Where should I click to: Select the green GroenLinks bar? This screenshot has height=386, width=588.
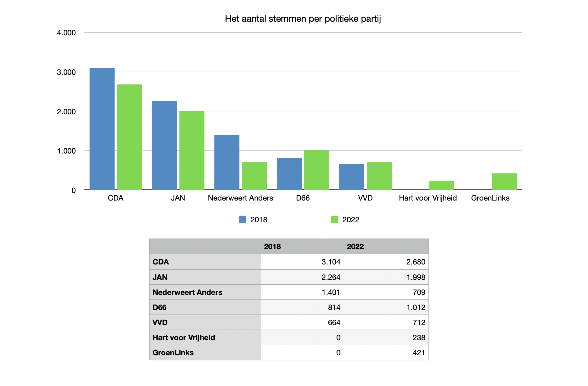click(504, 182)
